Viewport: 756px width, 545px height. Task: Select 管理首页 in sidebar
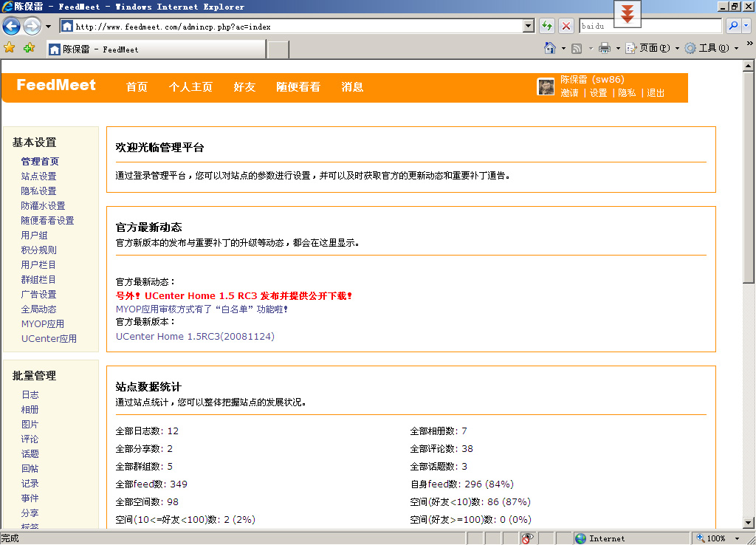(x=40, y=162)
